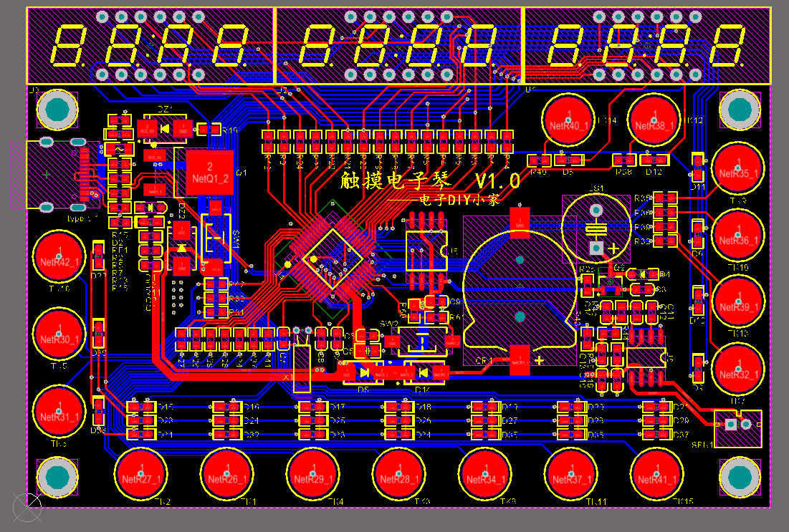789x532 pixels.
Task: Select the D12 LED under NetR38_1 pad
Action: point(655,160)
